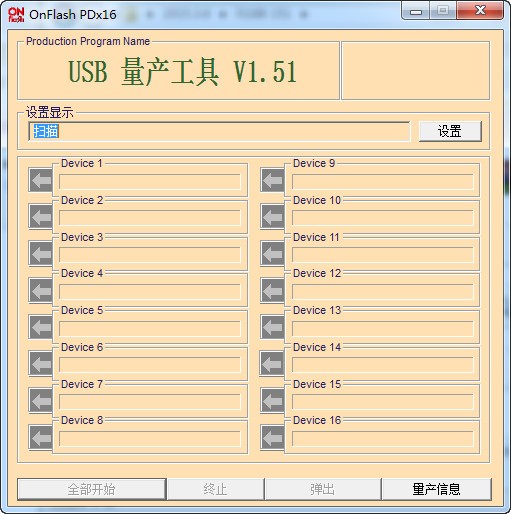Click the Device 10 status field

tap(383, 218)
